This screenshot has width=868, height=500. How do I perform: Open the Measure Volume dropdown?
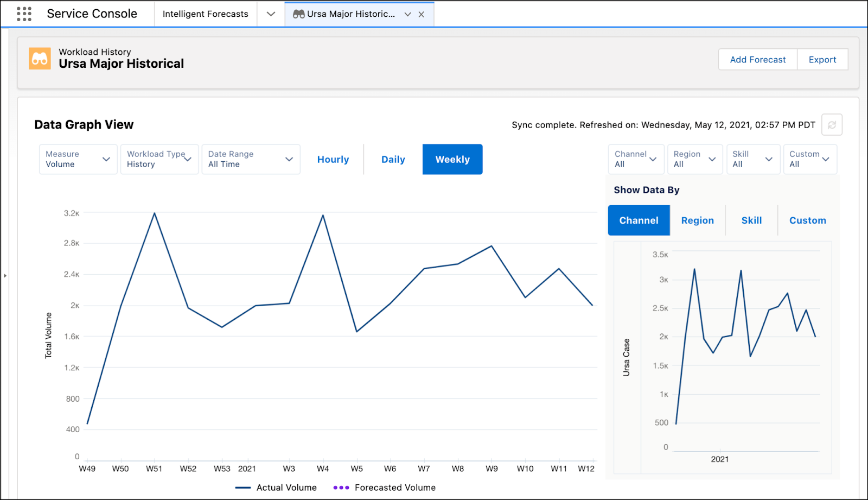click(78, 159)
